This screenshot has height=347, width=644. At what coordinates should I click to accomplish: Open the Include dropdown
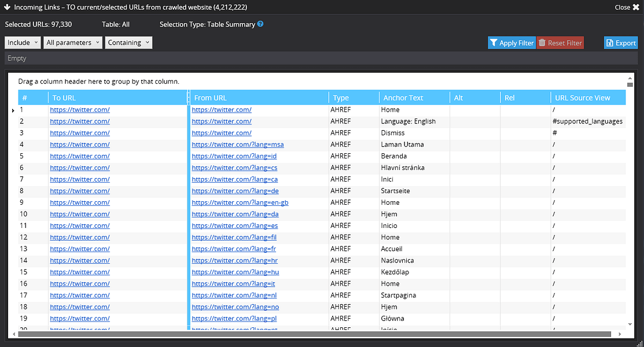tap(23, 43)
